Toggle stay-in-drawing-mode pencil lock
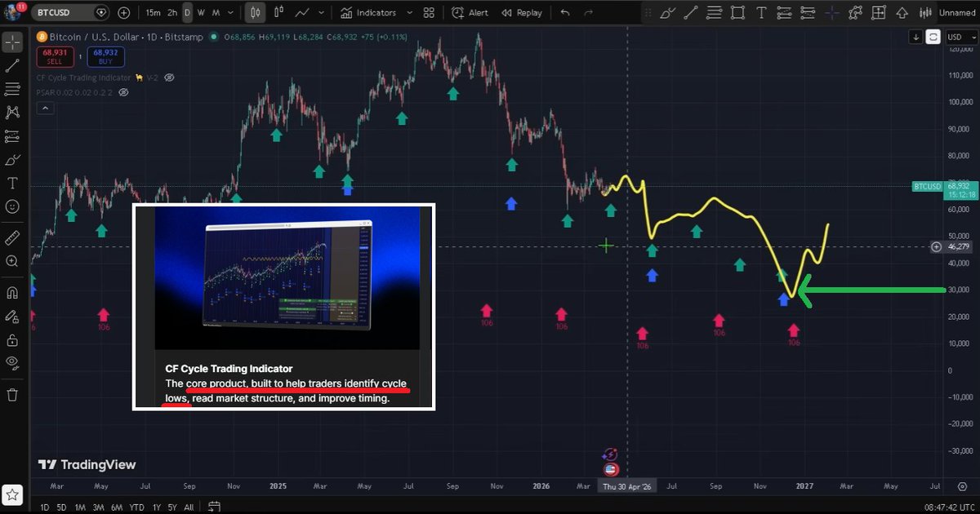Image resolution: width=980 pixels, height=514 pixels. coord(12,316)
